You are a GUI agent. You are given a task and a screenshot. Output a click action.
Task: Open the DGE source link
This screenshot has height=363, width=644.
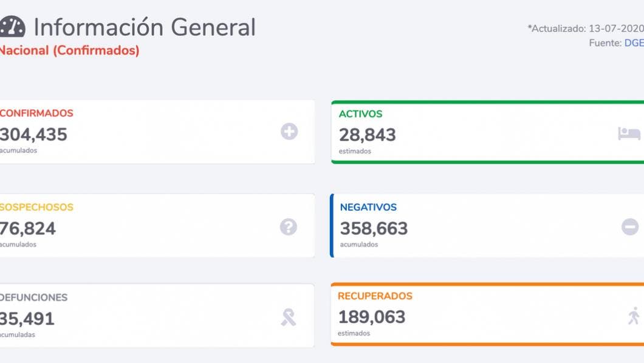(634, 43)
